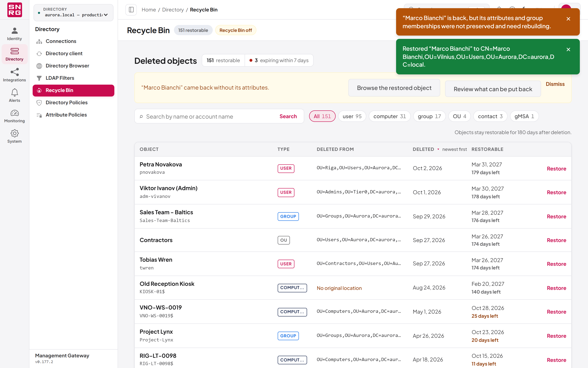The image size is (588, 368).
Task: Select the Directory rail icon
Action: (14, 54)
